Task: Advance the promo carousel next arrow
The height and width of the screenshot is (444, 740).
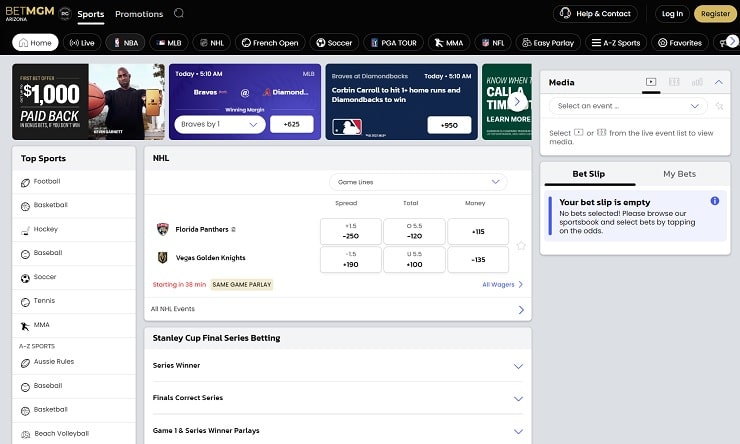Action: (517, 101)
